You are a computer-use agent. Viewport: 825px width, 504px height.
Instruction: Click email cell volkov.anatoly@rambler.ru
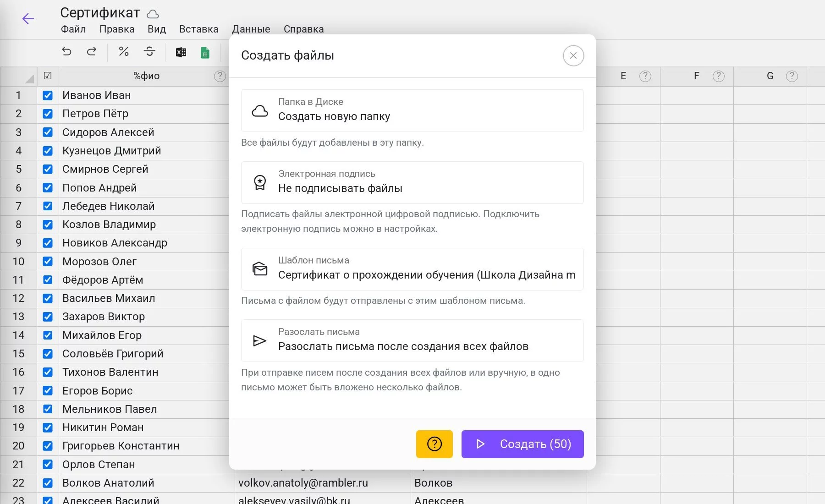tap(323, 483)
